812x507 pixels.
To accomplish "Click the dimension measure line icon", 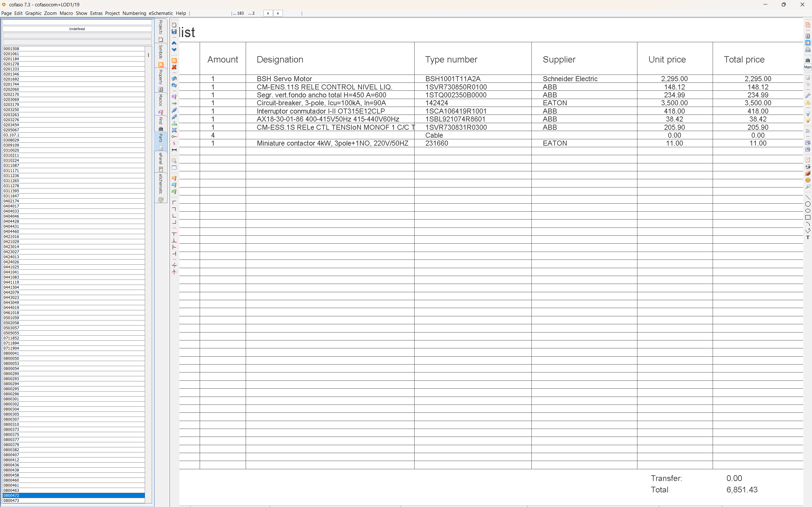I will (174, 150).
